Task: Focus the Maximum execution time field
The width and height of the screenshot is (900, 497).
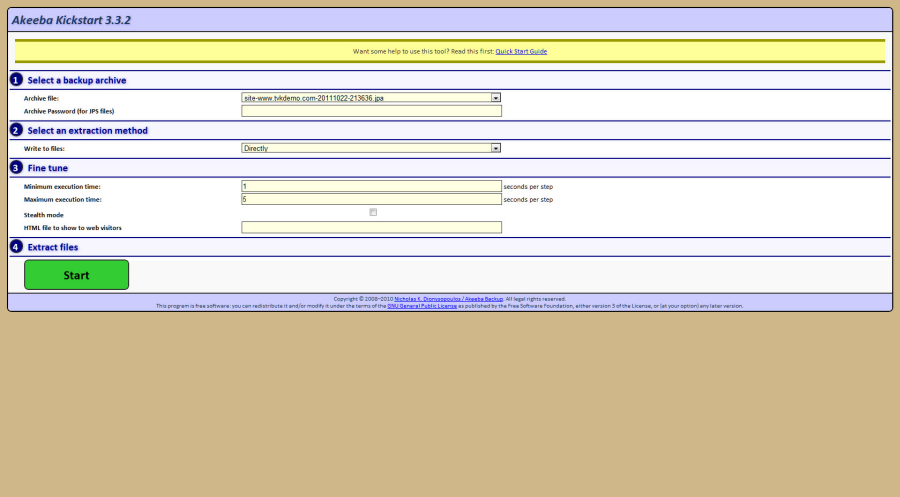Action: (x=371, y=199)
